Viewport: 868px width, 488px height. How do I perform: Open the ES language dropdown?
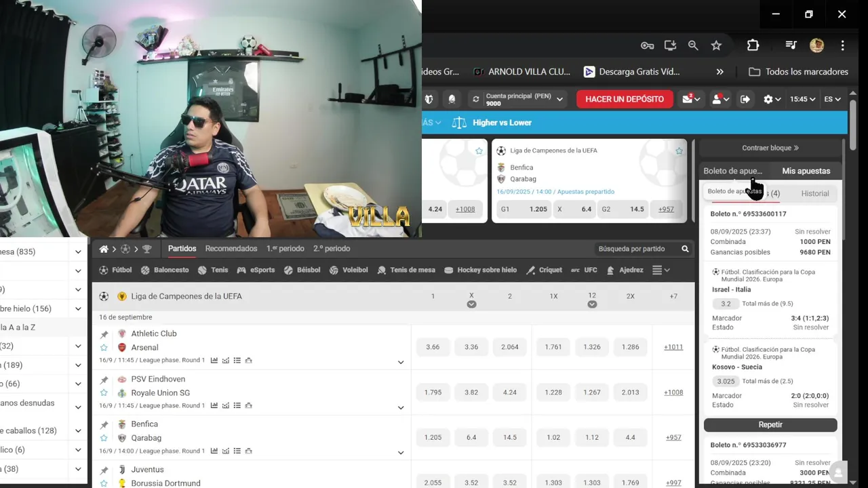[832, 99]
